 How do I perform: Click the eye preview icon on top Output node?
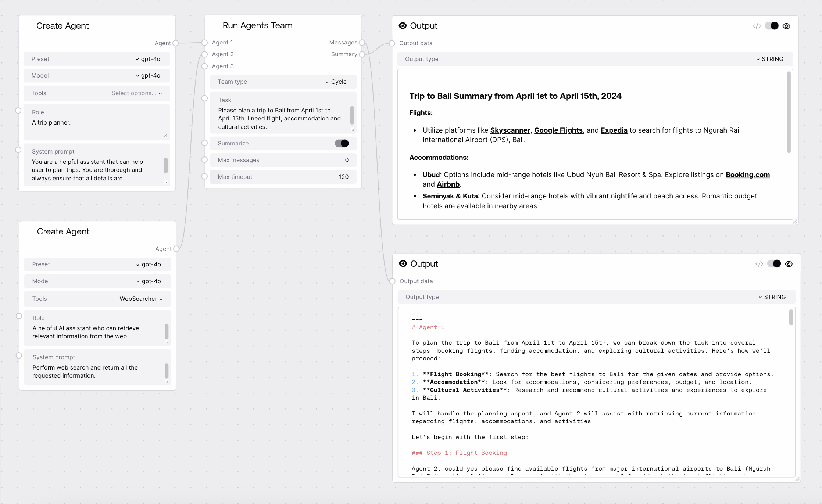pyautogui.click(x=786, y=26)
